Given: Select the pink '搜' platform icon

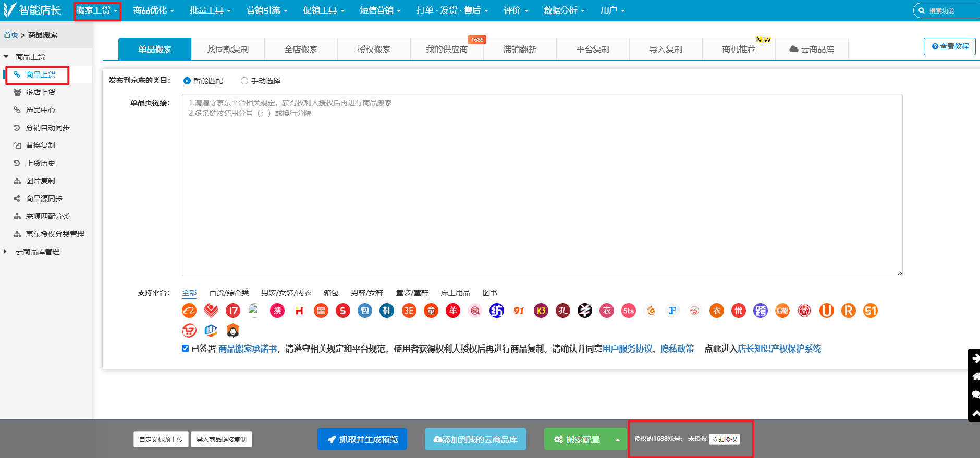Looking at the screenshot, I should coord(277,311).
